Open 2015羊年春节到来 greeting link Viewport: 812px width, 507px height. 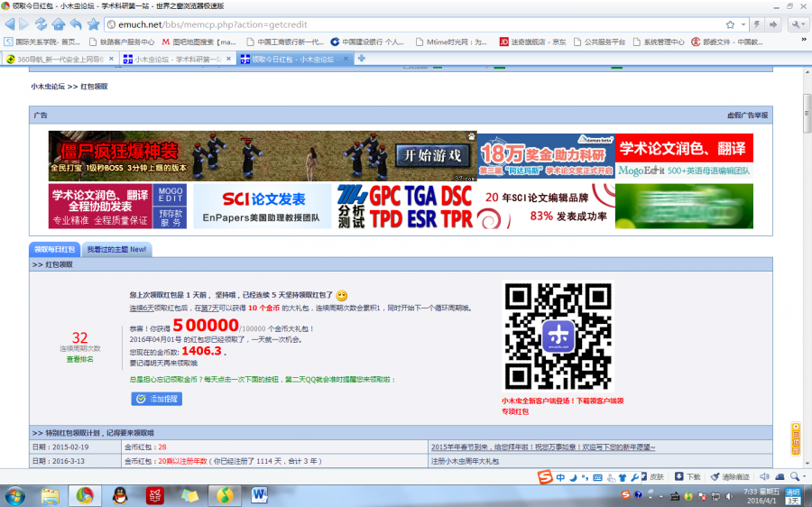[543, 447]
